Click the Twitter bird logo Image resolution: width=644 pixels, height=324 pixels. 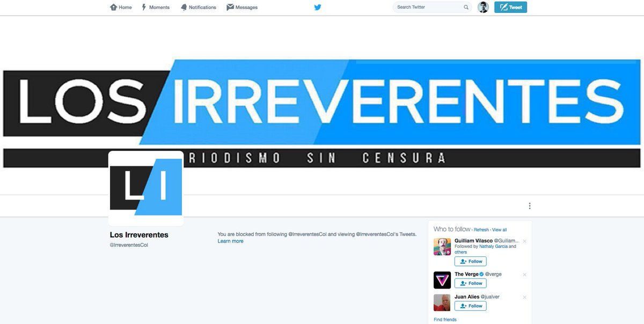(318, 8)
